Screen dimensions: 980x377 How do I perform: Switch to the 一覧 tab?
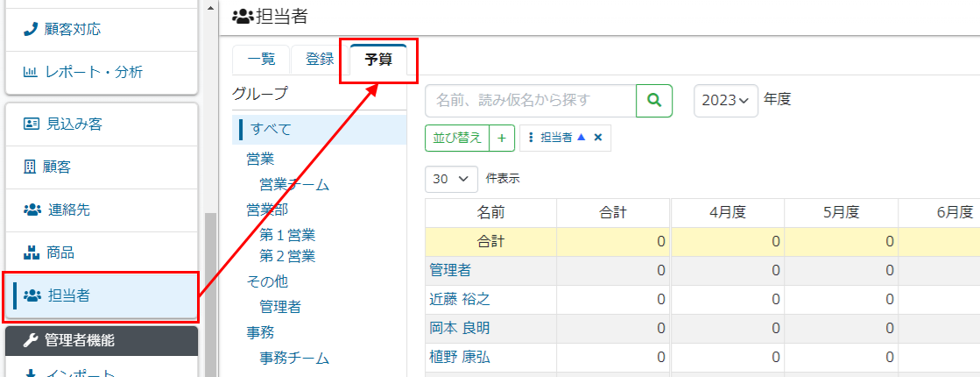261,60
